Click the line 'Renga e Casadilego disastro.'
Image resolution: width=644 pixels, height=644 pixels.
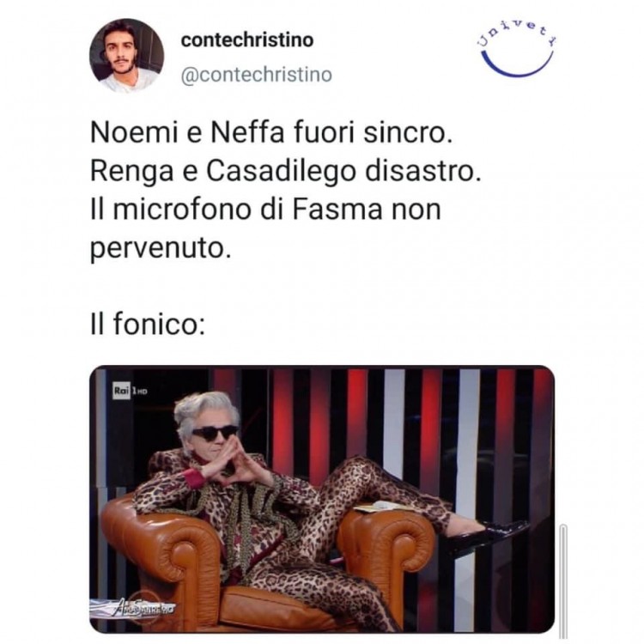(x=285, y=171)
